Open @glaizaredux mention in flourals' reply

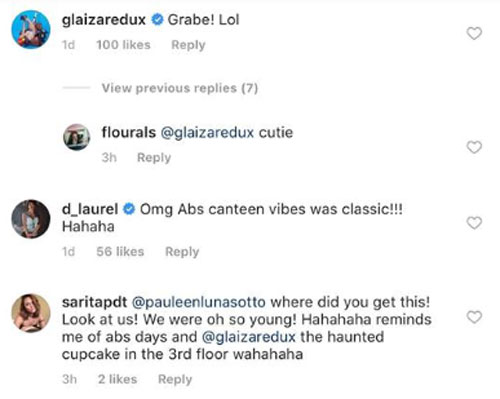click(207, 133)
